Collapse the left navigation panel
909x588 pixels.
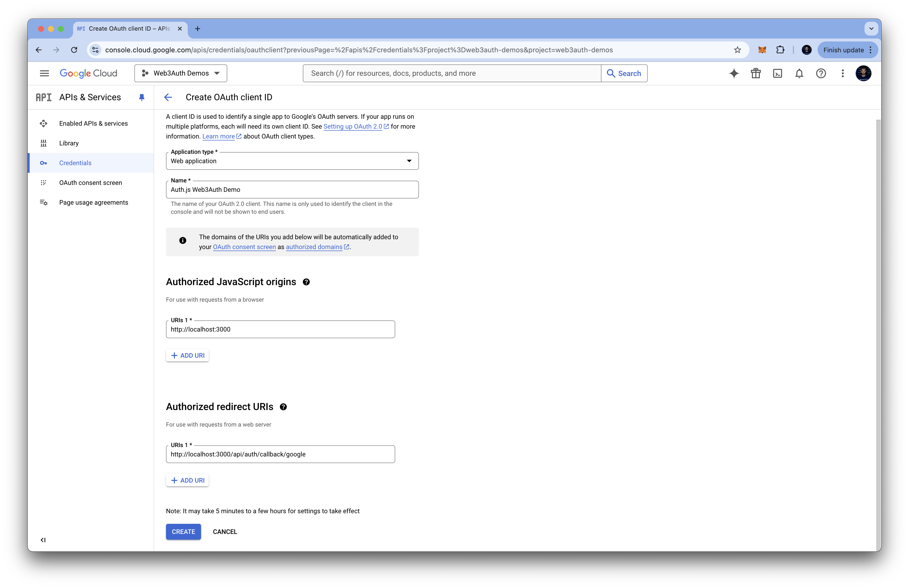(x=43, y=540)
